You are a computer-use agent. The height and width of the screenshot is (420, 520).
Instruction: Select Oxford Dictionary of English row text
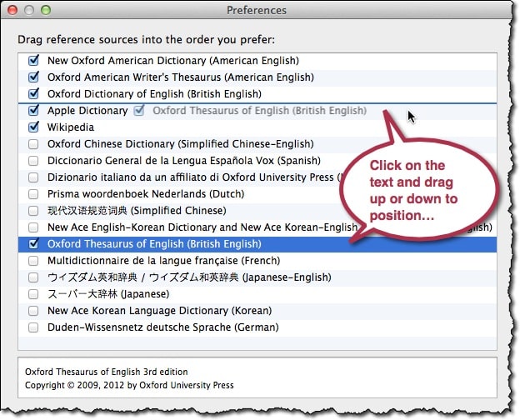[154, 94]
